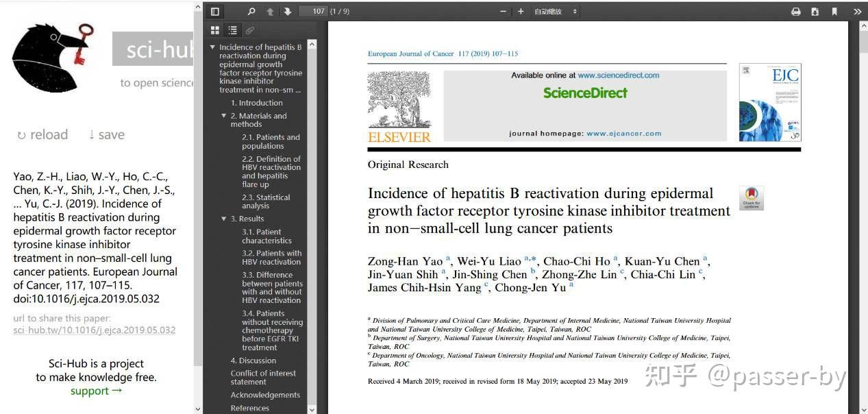Download the PDF file icon
The width and height of the screenshot is (868, 414).
[x=815, y=12]
